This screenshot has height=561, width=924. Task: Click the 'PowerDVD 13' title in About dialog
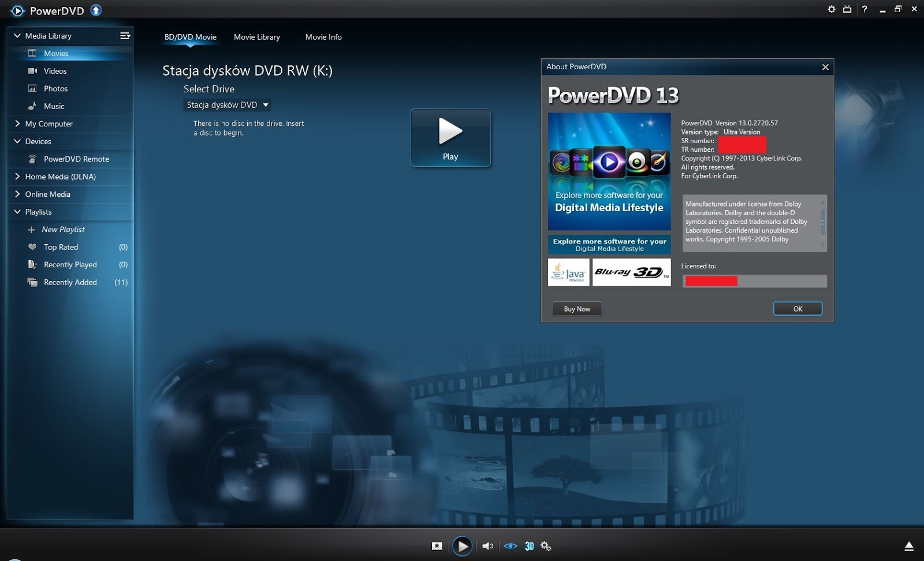[613, 95]
